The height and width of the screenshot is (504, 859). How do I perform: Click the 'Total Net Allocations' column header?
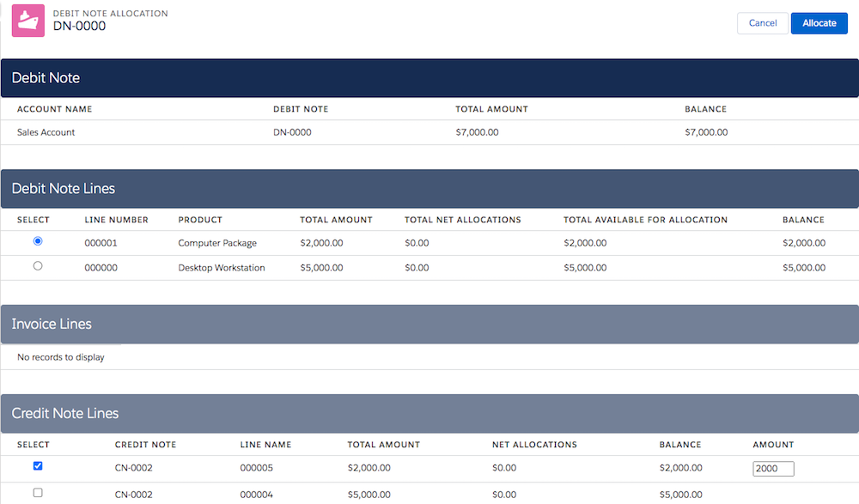pos(463,220)
